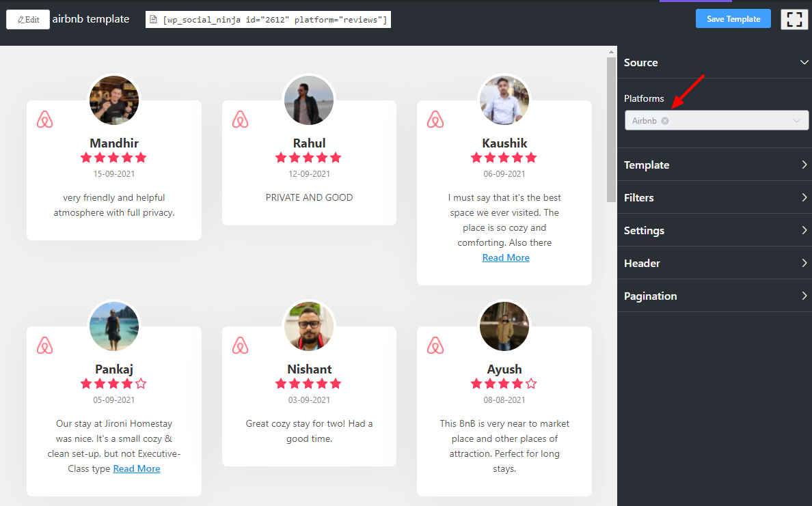
Task: Open the Platforms dropdown
Action: tap(752, 120)
